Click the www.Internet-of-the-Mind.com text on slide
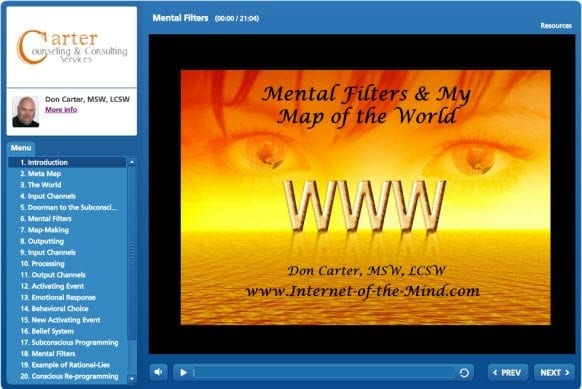582x389 pixels. tap(363, 291)
